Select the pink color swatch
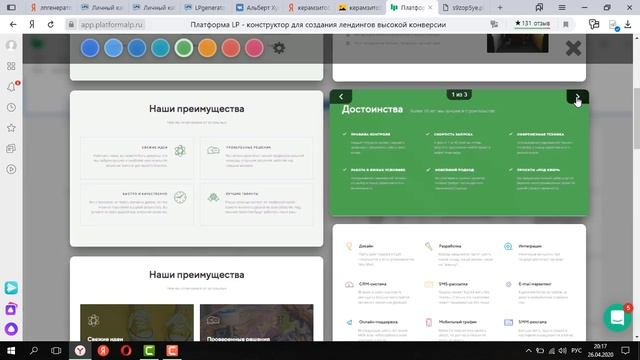Screen dimensions: 640x360 click(254, 48)
